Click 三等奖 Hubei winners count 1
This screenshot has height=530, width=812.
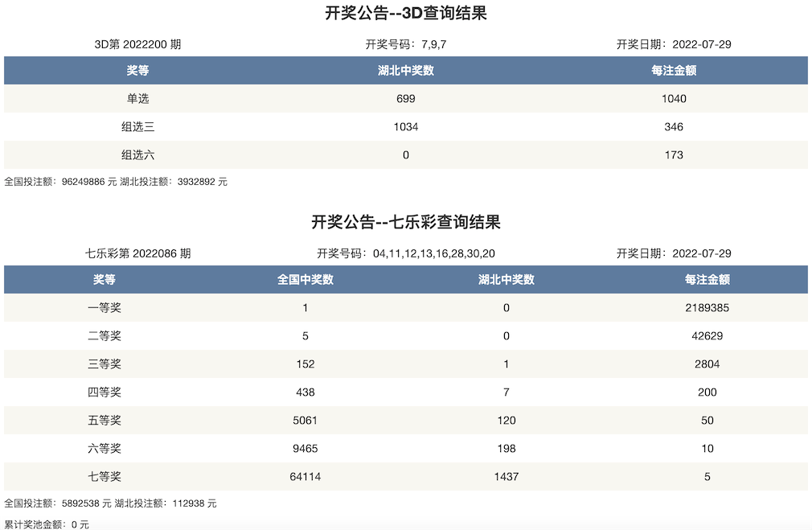click(x=506, y=364)
